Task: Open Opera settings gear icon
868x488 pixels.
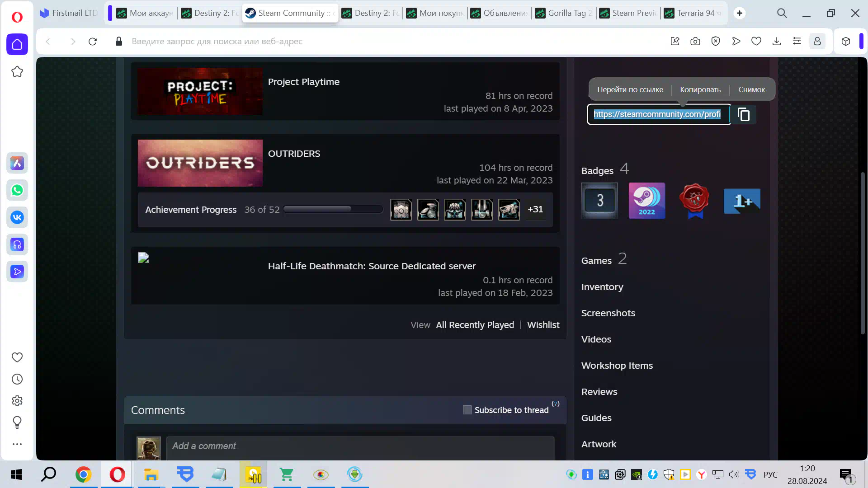Action: [x=17, y=401]
